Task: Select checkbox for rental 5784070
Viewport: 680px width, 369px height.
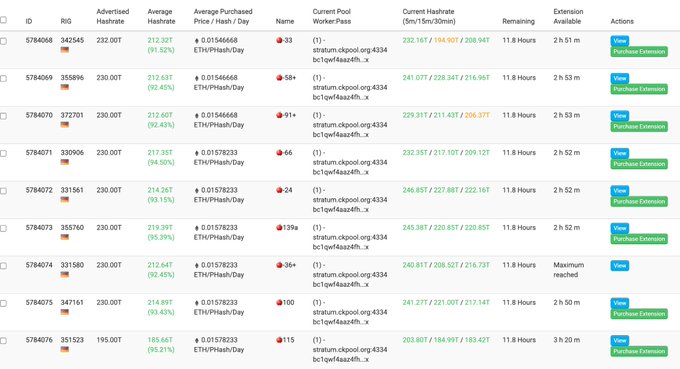Action: pyautogui.click(x=3, y=116)
